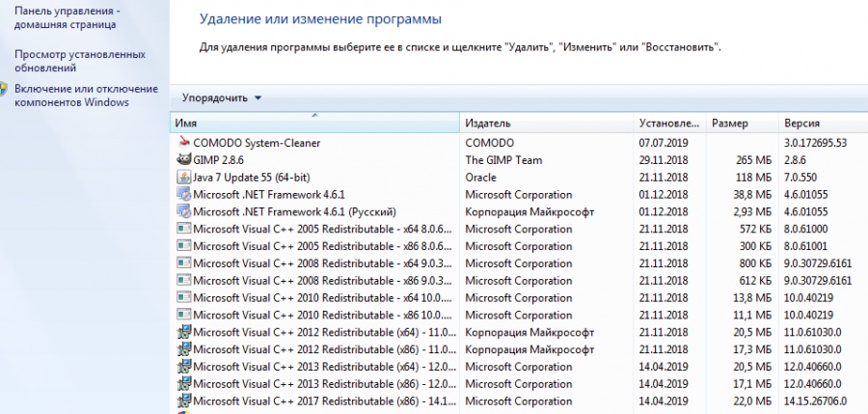Viewport: 868px width, 414px height.
Task: Click version 8.0.61001
Action: [x=806, y=246]
